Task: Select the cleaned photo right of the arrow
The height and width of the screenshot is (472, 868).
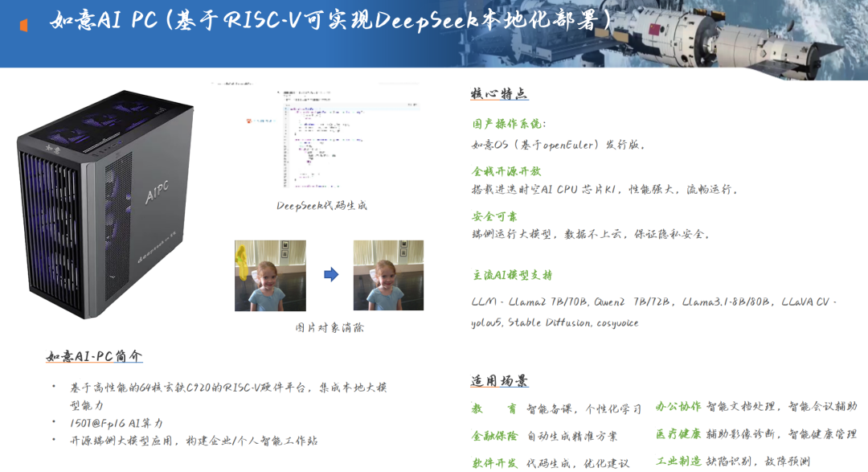Action: click(x=388, y=276)
